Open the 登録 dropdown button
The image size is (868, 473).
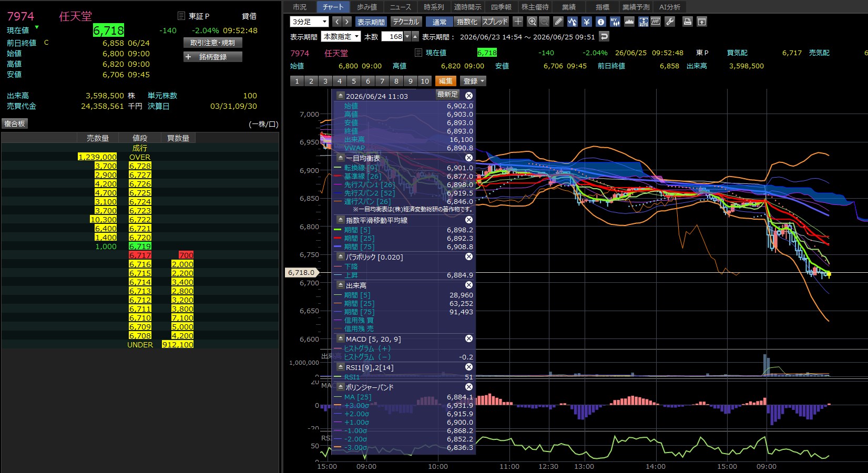473,81
